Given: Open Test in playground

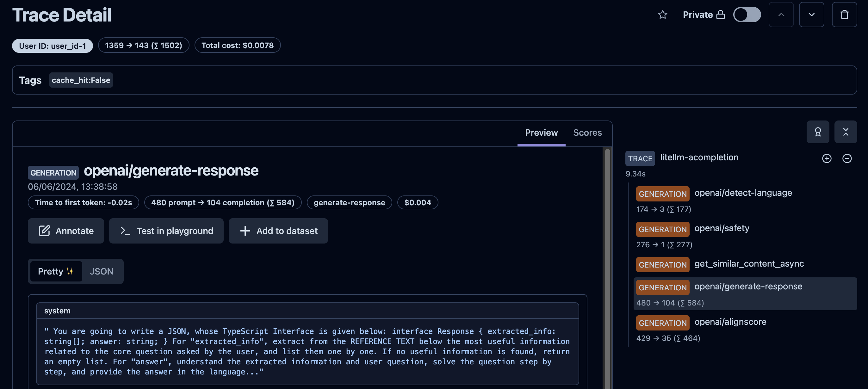Looking at the screenshot, I should [x=166, y=231].
